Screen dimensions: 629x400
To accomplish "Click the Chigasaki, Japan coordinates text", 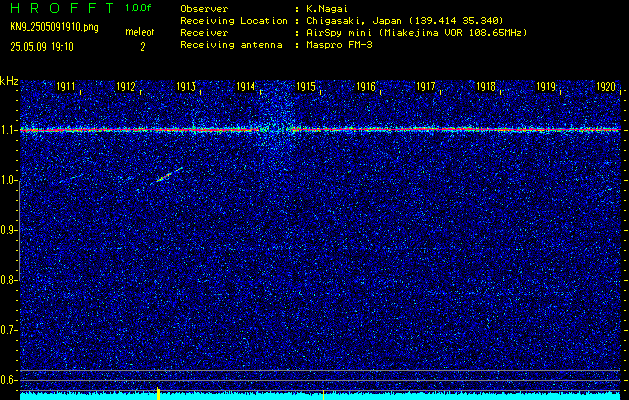I will pyautogui.click(x=404, y=21).
